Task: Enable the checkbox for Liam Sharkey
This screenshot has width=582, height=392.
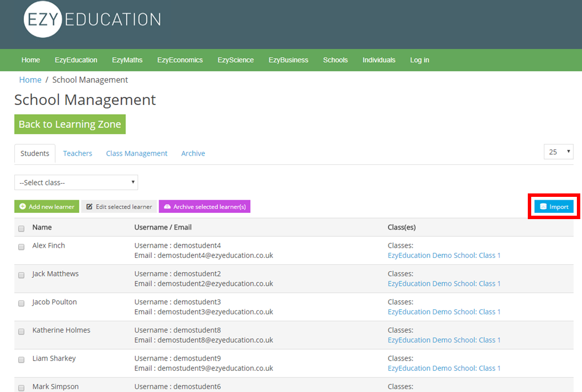Action: (21, 359)
